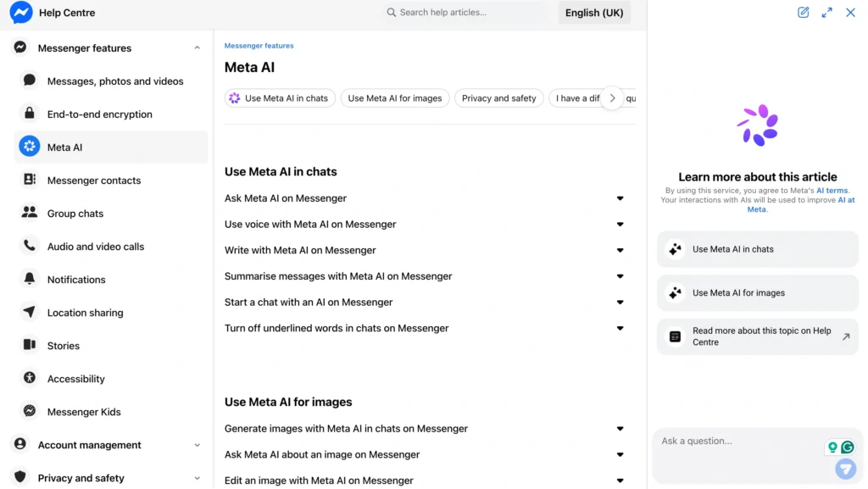Expand the AI panel with the arrows icon

tap(827, 12)
